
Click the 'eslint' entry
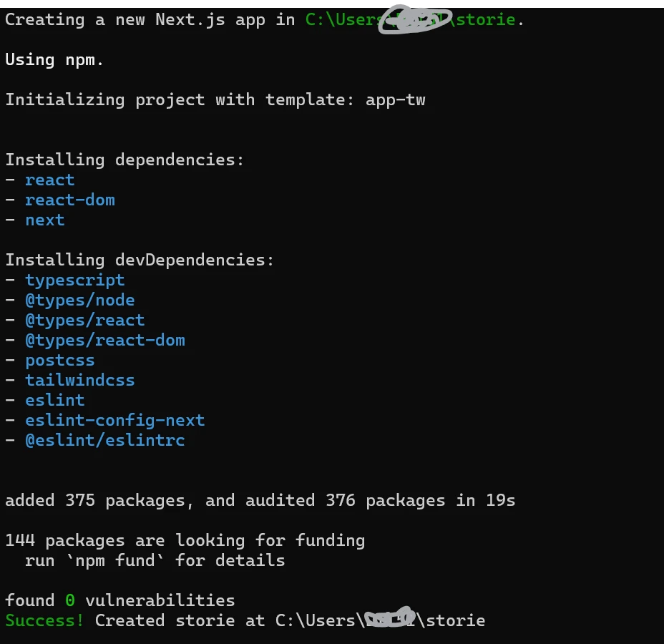pos(55,400)
